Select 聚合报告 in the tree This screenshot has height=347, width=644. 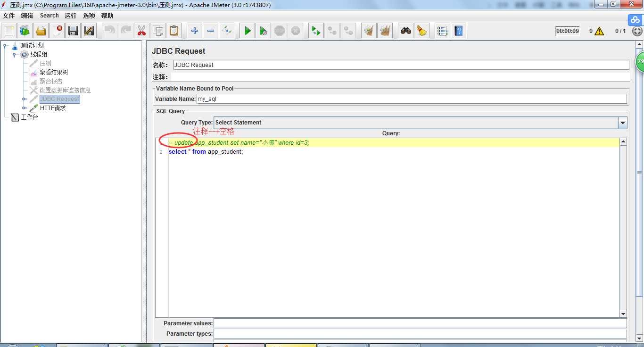coord(51,81)
